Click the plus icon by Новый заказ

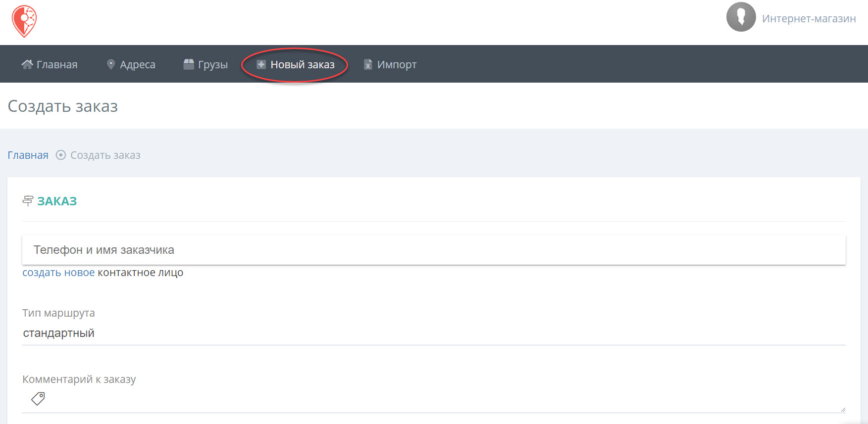click(261, 64)
